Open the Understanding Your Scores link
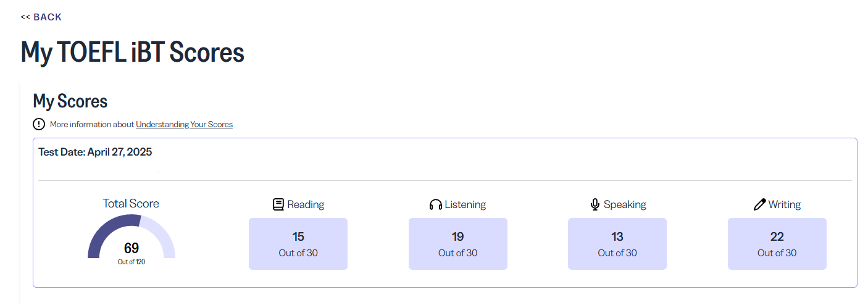 point(184,124)
